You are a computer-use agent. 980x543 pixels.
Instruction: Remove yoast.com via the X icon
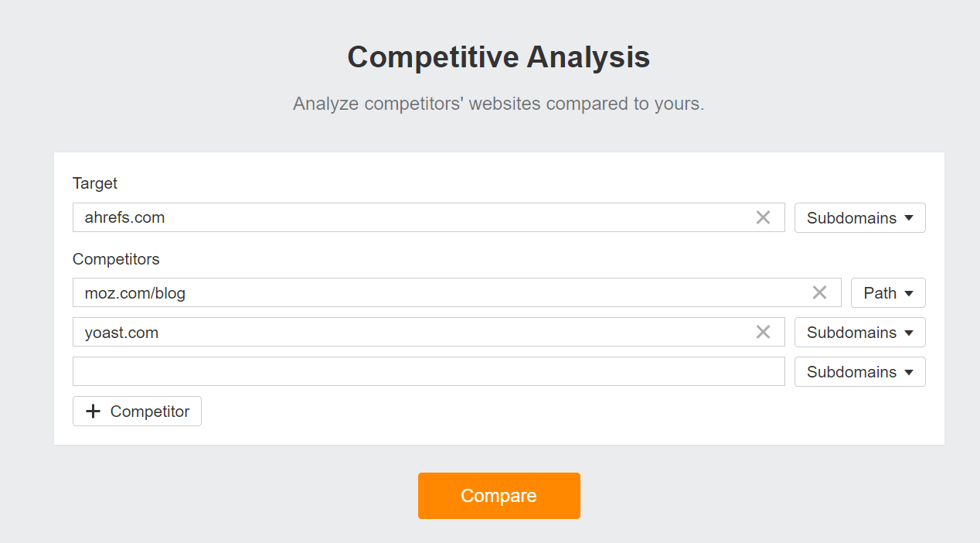point(764,332)
